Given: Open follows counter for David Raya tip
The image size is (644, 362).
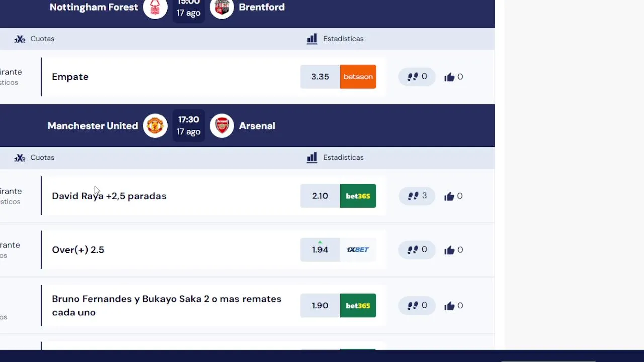Looking at the screenshot, I should pyautogui.click(x=417, y=196).
